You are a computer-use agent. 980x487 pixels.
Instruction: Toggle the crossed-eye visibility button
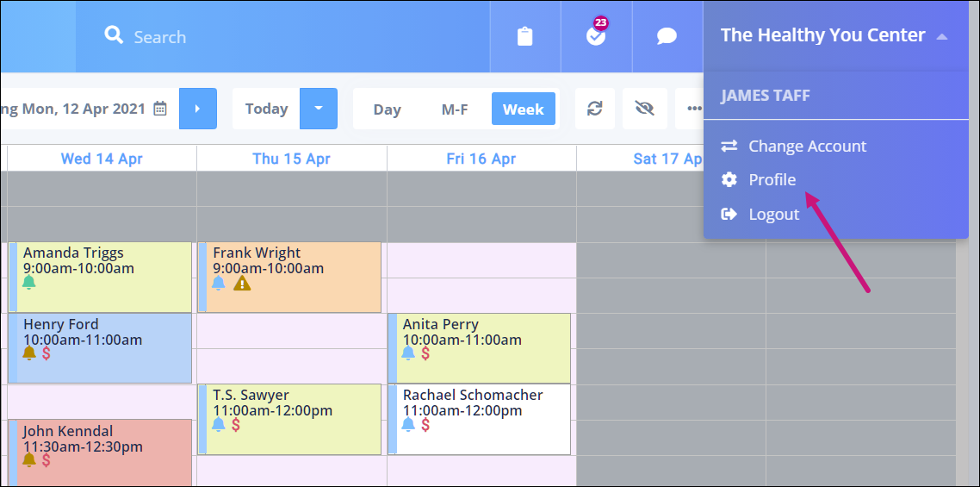644,109
